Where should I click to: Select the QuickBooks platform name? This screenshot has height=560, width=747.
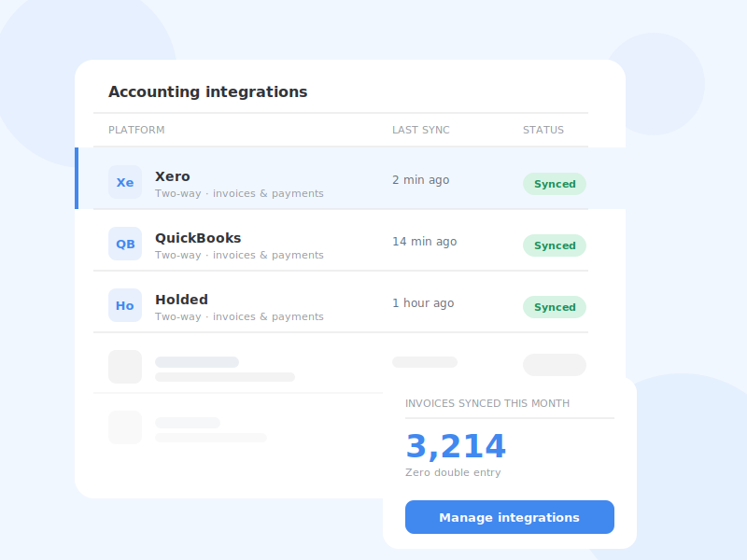(x=198, y=238)
